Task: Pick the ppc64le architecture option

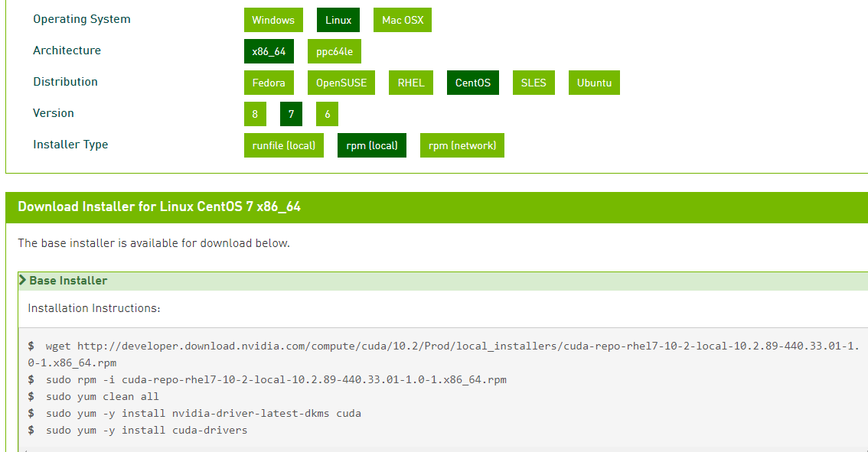Action: click(334, 51)
